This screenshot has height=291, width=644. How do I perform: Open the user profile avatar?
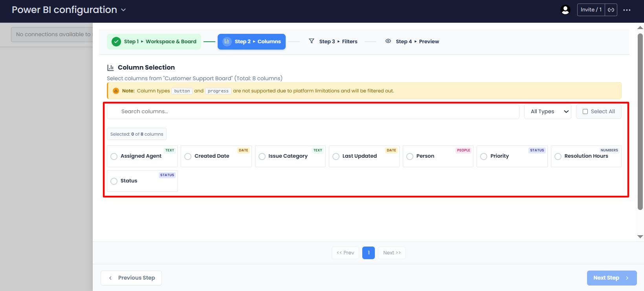[x=565, y=10]
